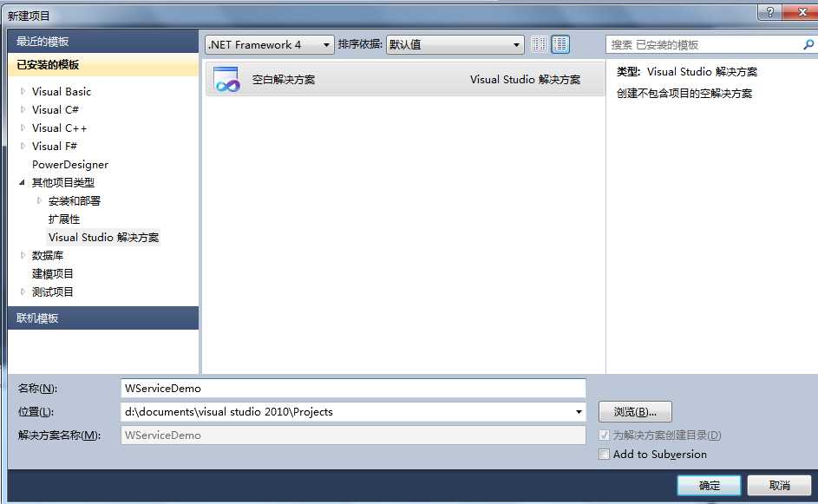
Task: Open the 已安装的模板 section
Action: [103, 65]
